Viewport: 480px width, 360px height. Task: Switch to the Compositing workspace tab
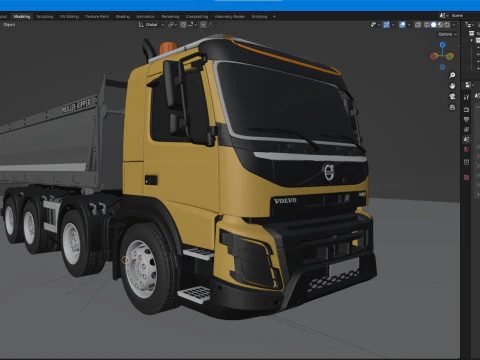pos(197,16)
